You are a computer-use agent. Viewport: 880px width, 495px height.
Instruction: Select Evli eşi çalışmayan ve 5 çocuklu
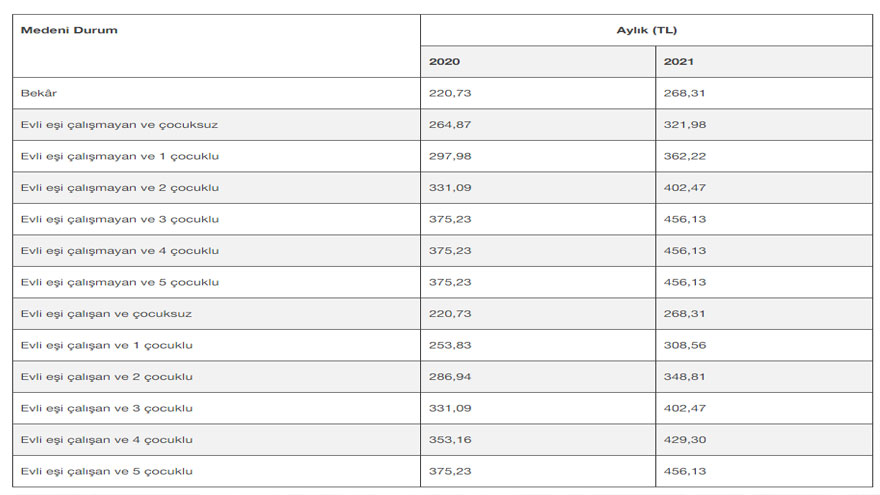[x=120, y=282]
